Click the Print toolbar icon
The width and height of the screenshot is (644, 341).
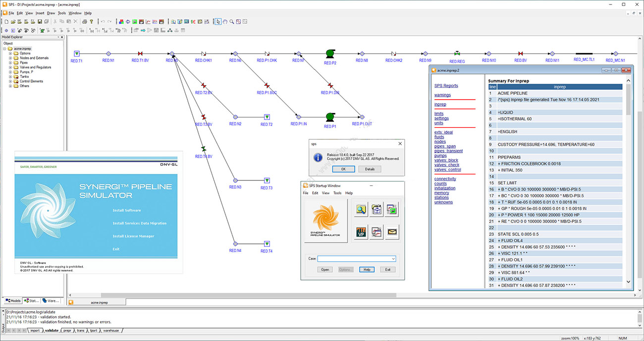[85, 21]
